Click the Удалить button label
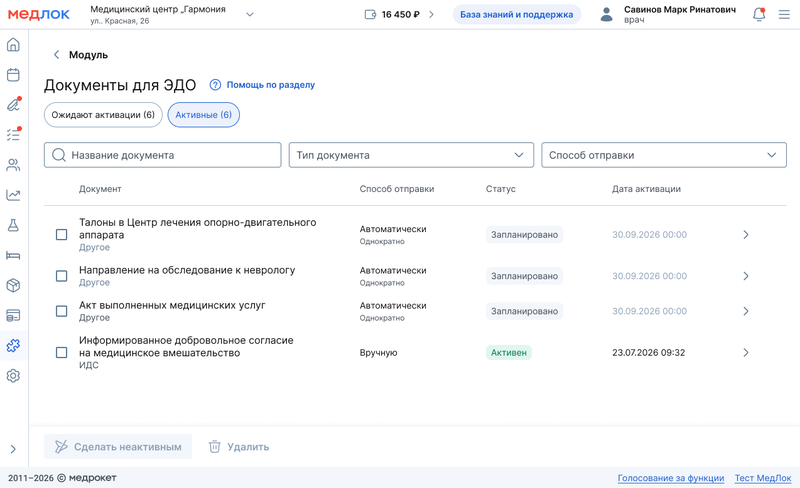800x488 pixels. point(248,447)
